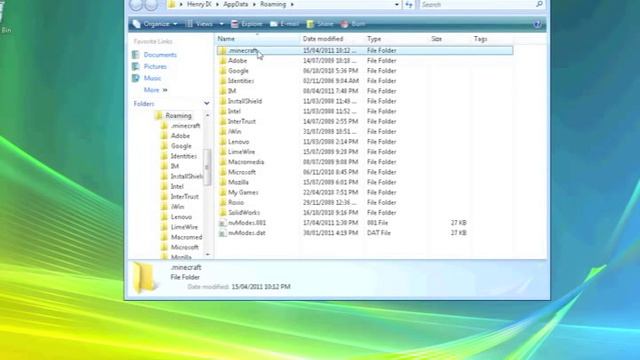
Task: Open the Help question-mark icon
Action: pos(537,24)
